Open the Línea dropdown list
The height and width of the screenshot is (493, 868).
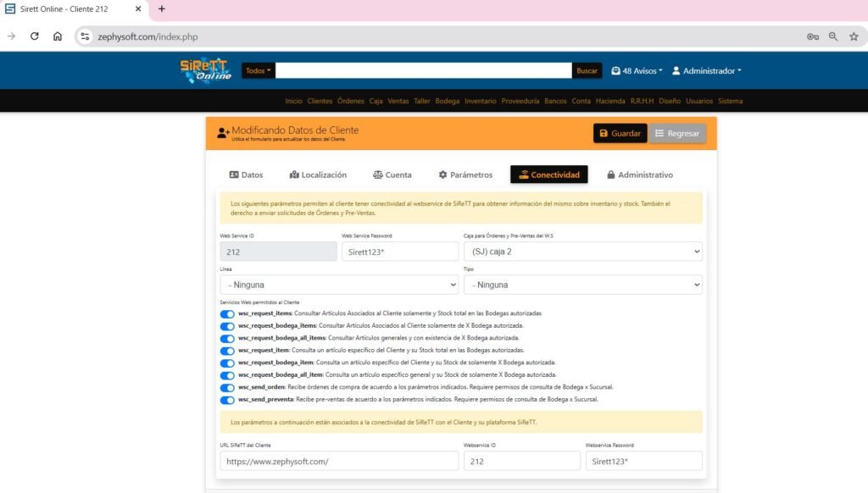click(339, 285)
